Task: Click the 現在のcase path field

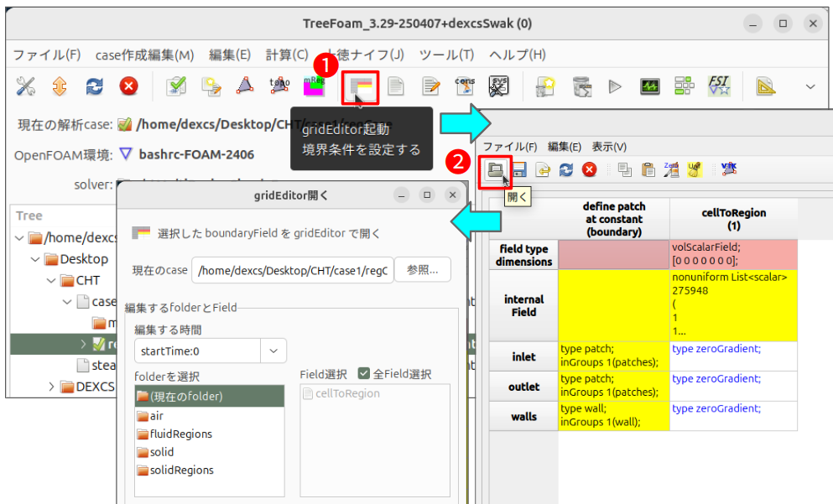Action: point(293,270)
